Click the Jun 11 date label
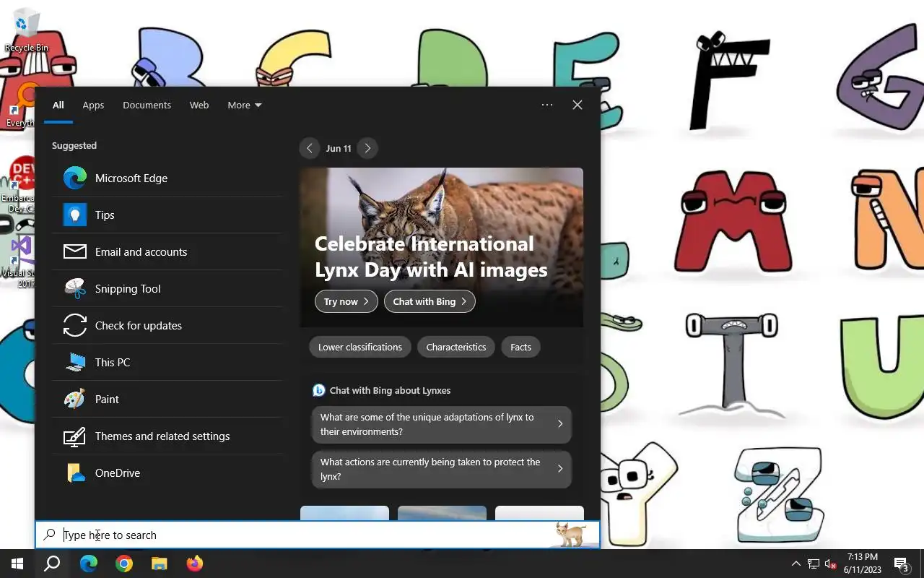Screen dimensions: 924x578 (339, 148)
